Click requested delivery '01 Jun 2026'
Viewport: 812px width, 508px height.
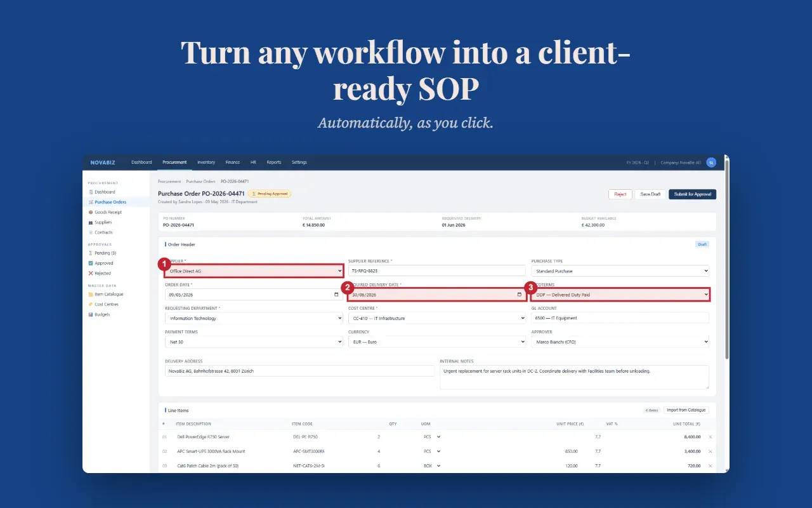(452, 225)
